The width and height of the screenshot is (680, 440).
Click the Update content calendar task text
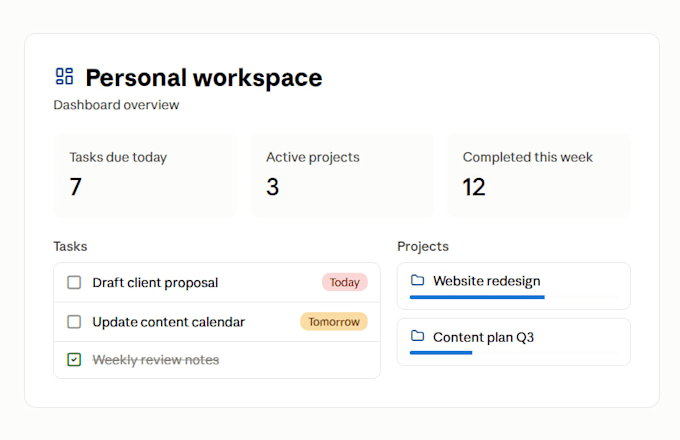[x=169, y=322]
